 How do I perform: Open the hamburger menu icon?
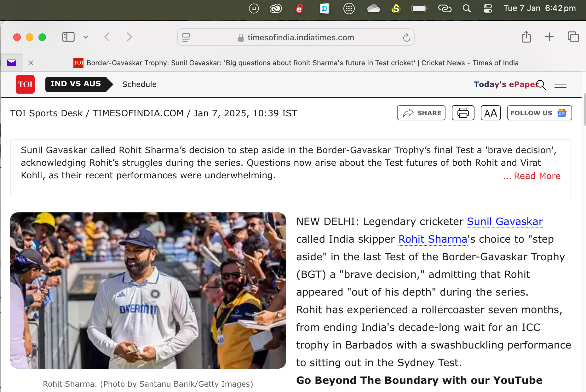[x=560, y=84]
